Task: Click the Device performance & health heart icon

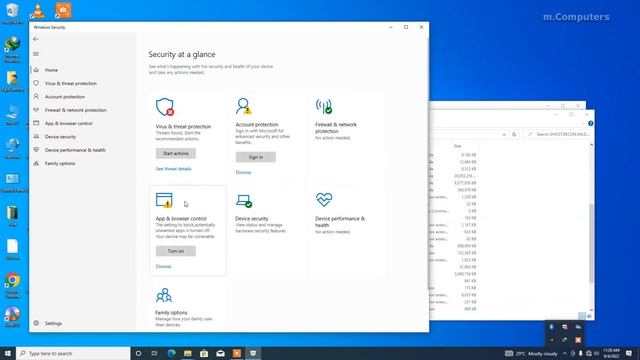Action: (324, 200)
